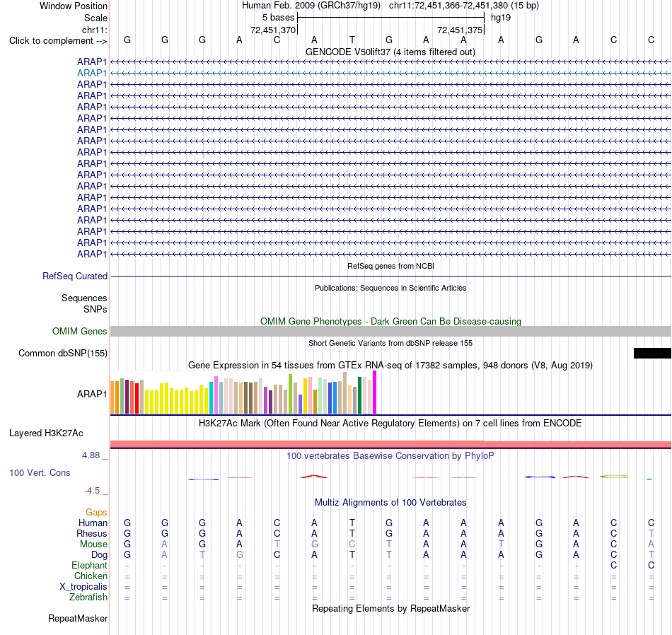Select the Dog species row label
The height and width of the screenshot is (635, 672).
coord(99,555)
